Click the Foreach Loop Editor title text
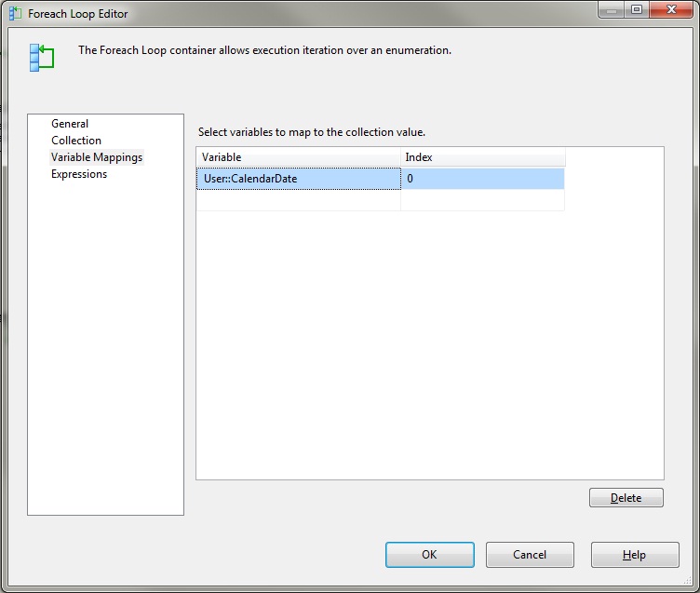 point(78,14)
